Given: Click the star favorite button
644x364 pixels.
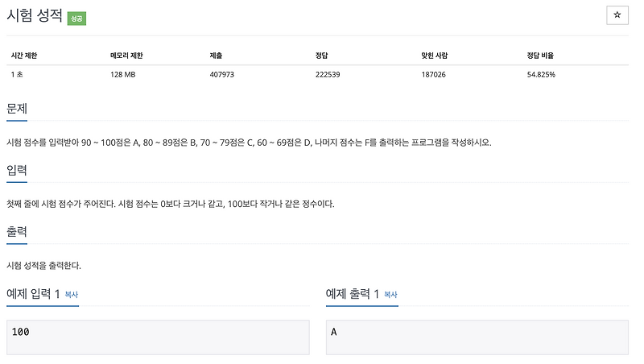Looking at the screenshot, I should 617,15.
